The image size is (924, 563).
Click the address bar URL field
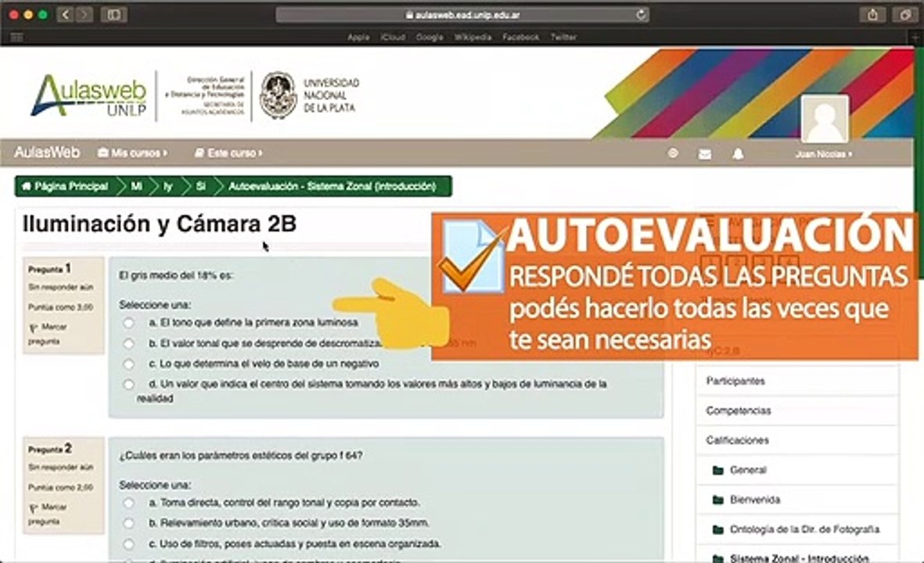pos(462,15)
